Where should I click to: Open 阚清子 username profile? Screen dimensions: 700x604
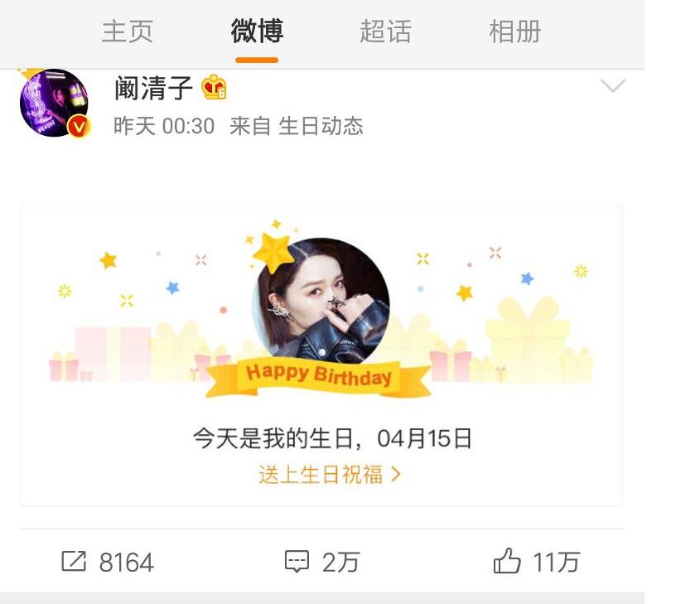point(153,88)
